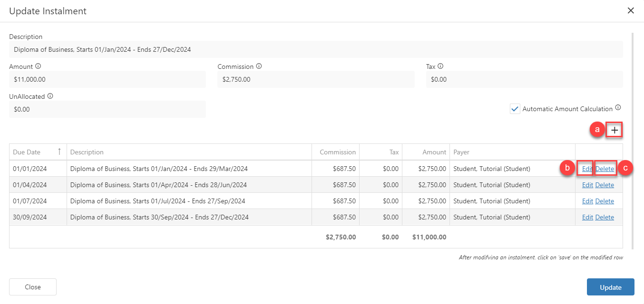
Task: Click info icon after Automatic Amount Calculation
Action: pyautogui.click(x=618, y=108)
